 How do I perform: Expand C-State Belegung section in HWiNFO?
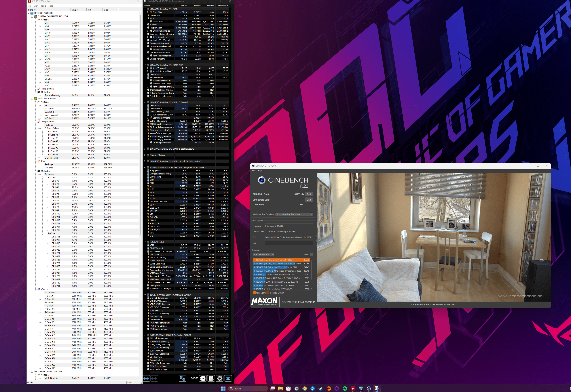click(x=145, y=149)
